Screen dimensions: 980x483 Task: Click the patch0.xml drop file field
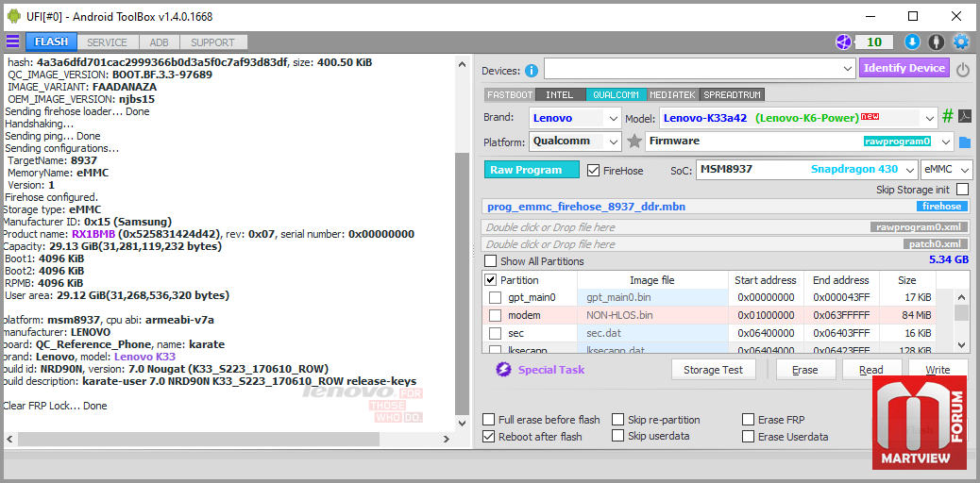pos(727,244)
